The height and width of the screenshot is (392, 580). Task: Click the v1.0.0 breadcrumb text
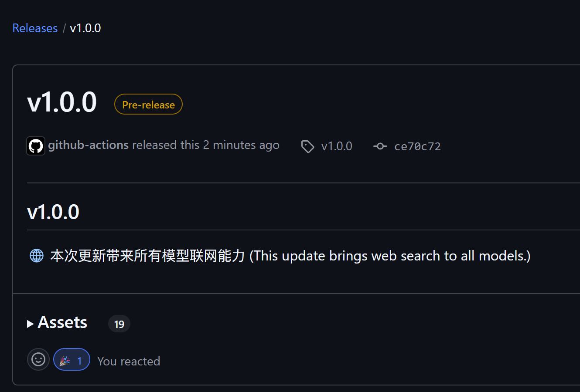pyautogui.click(x=85, y=28)
